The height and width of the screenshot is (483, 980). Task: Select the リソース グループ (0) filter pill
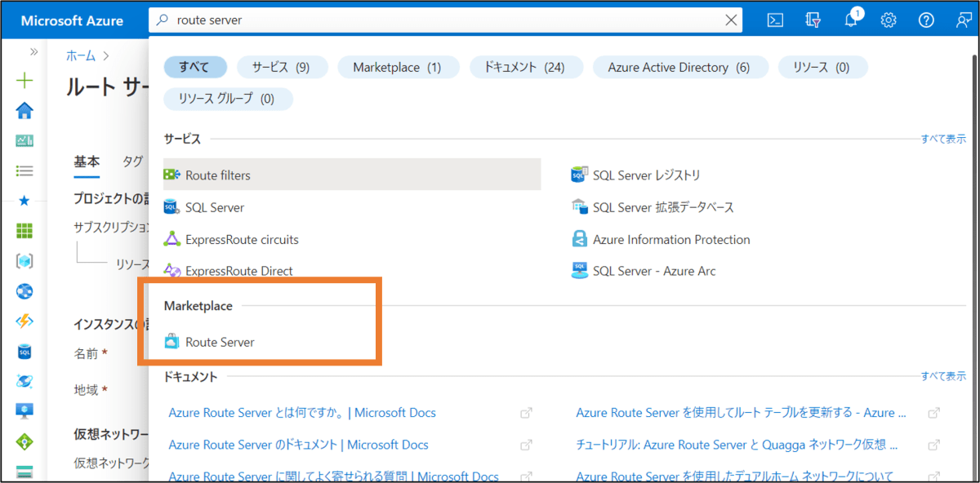click(x=228, y=99)
